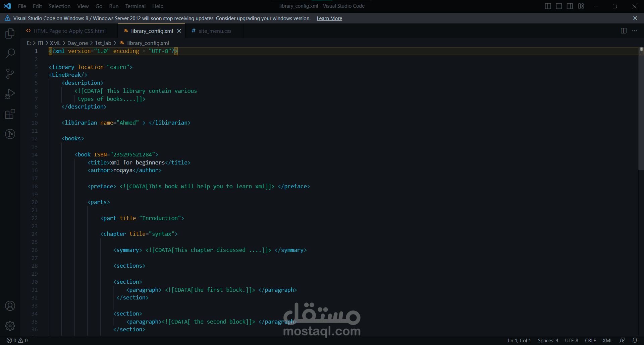Toggle the primary sidebar visibility

[x=548, y=6]
